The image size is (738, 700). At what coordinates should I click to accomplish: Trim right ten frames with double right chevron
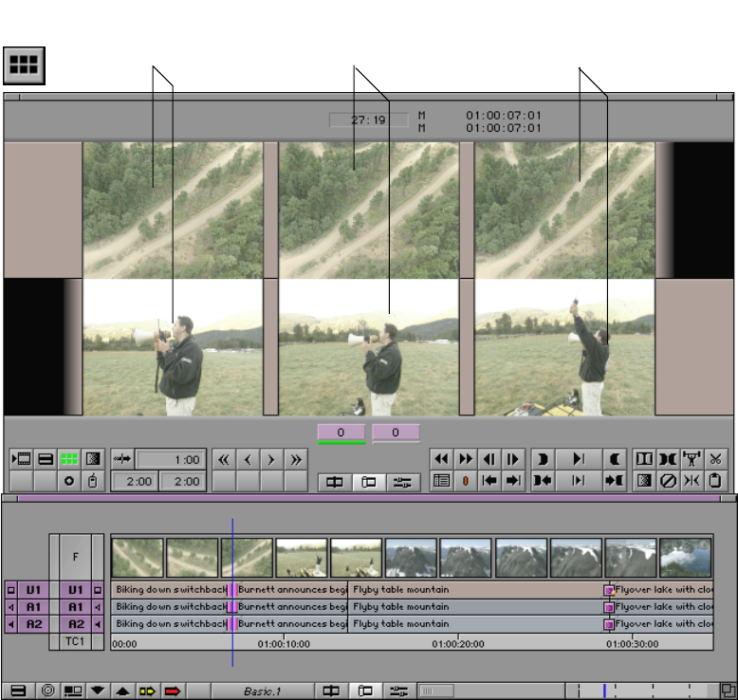point(296,459)
